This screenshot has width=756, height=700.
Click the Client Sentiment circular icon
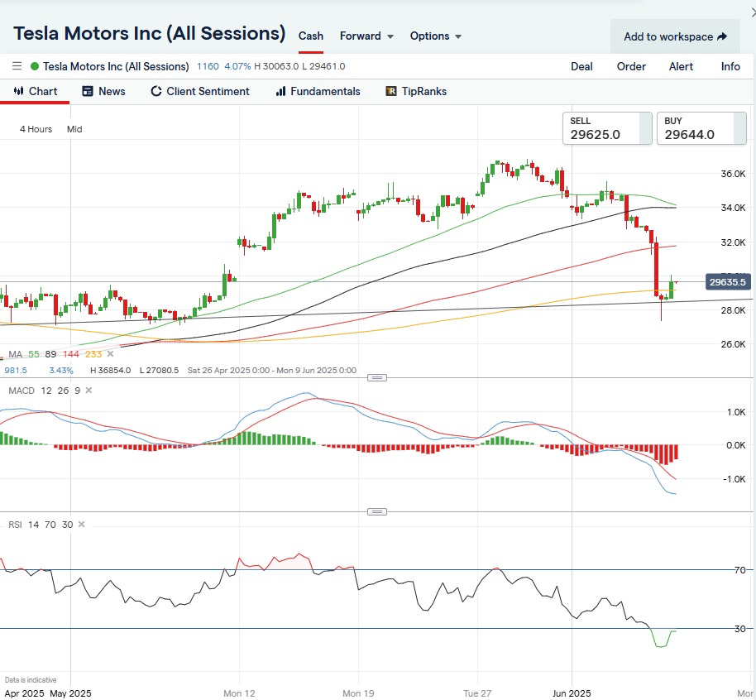coord(156,91)
